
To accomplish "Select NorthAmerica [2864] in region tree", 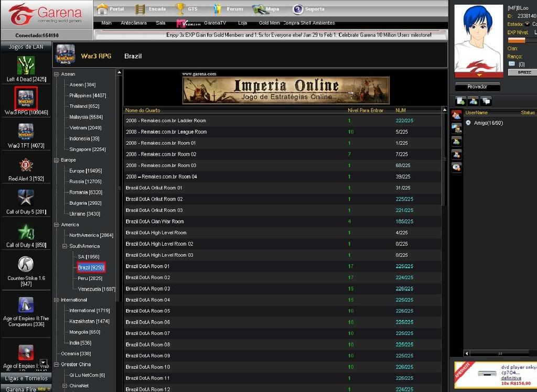I will pos(91,235).
